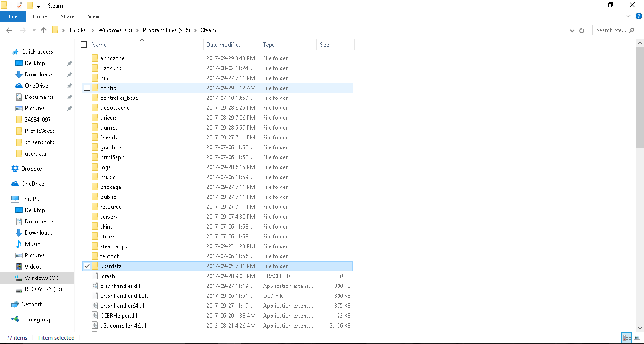Viewport: 644px width, 344px height.
Task: Click the search magnifier icon
Action: (632, 30)
